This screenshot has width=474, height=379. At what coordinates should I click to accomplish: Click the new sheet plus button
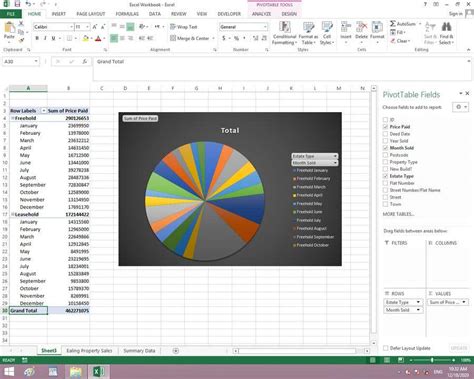pos(176,351)
